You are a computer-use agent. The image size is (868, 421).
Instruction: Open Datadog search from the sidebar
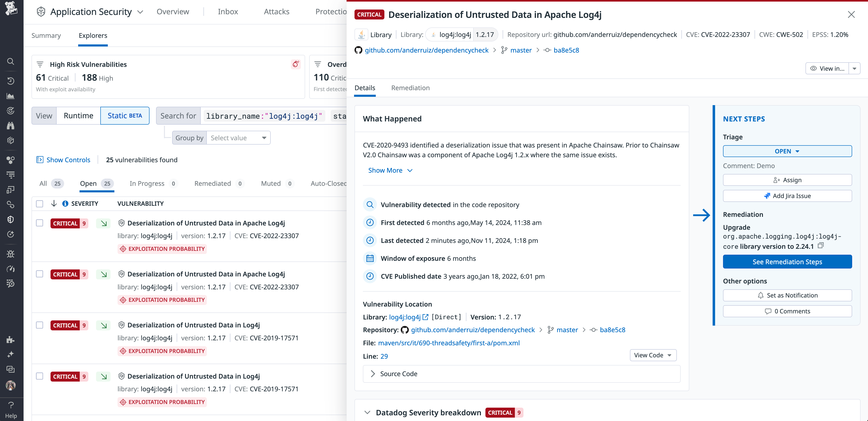pos(11,61)
